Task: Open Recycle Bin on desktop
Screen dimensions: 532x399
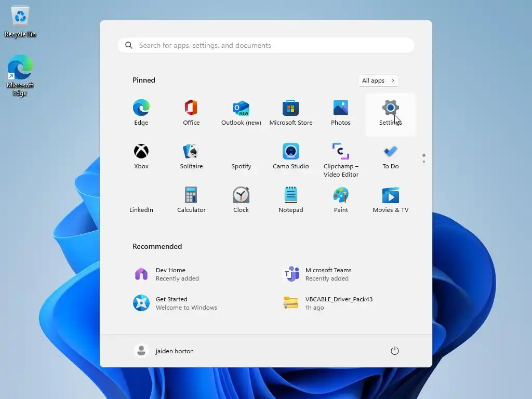Action: click(20, 21)
